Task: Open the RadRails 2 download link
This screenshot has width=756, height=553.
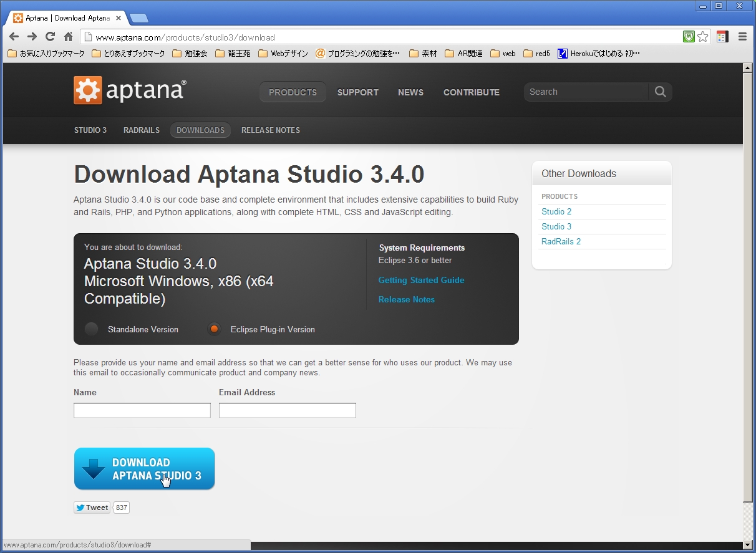Action: click(x=561, y=242)
